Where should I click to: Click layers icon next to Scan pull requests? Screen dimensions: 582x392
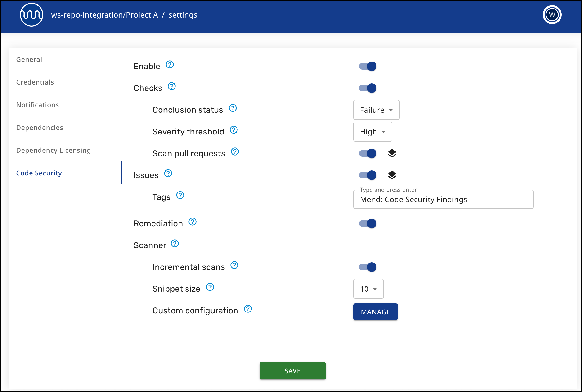(392, 153)
